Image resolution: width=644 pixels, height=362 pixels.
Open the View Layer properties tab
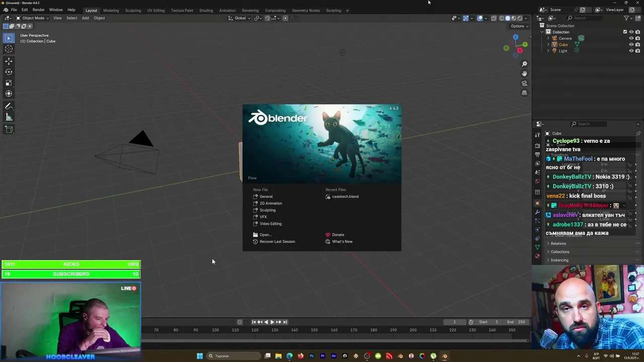pos(537,163)
